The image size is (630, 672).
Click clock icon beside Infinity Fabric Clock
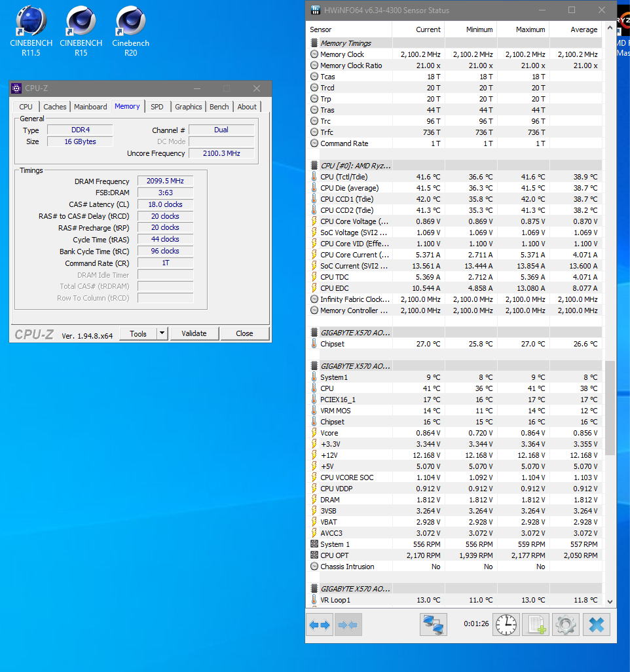coord(314,299)
